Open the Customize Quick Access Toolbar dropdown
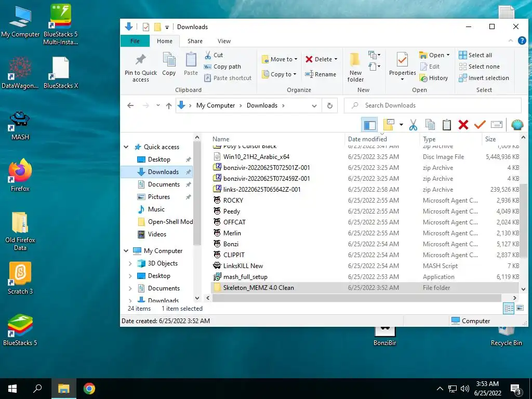 click(x=167, y=27)
